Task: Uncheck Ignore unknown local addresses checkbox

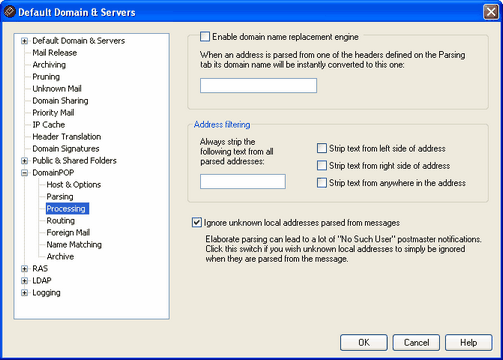Action: 197,222
